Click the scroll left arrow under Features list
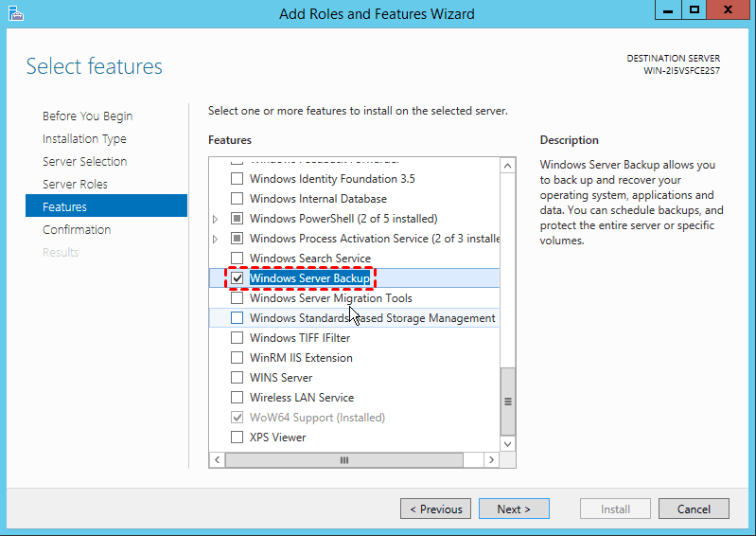The width and height of the screenshot is (756, 536). (x=217, y=460)
